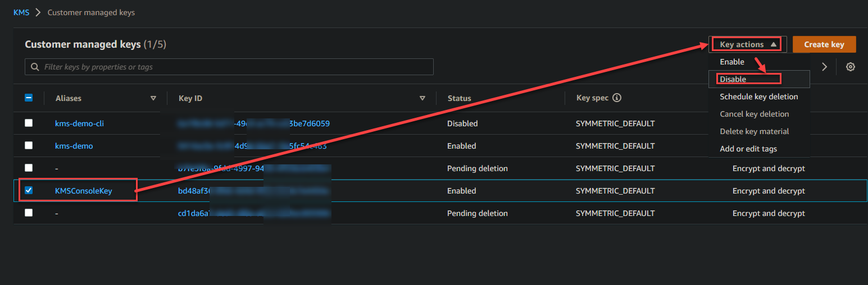Open the kms-demo alias link
Viewport: 868px width, 285px height.
point(74,146)
